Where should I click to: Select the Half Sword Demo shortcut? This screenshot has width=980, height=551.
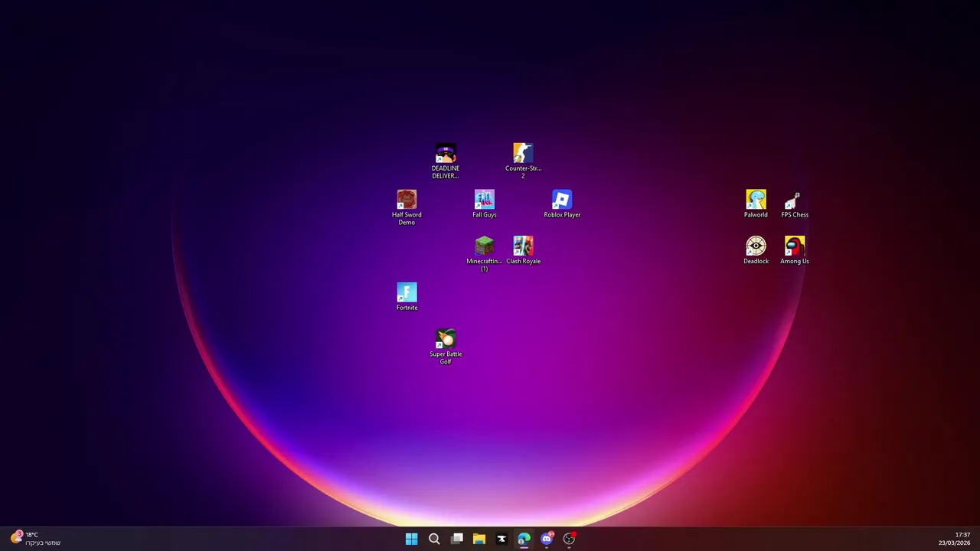coord(407,207)
